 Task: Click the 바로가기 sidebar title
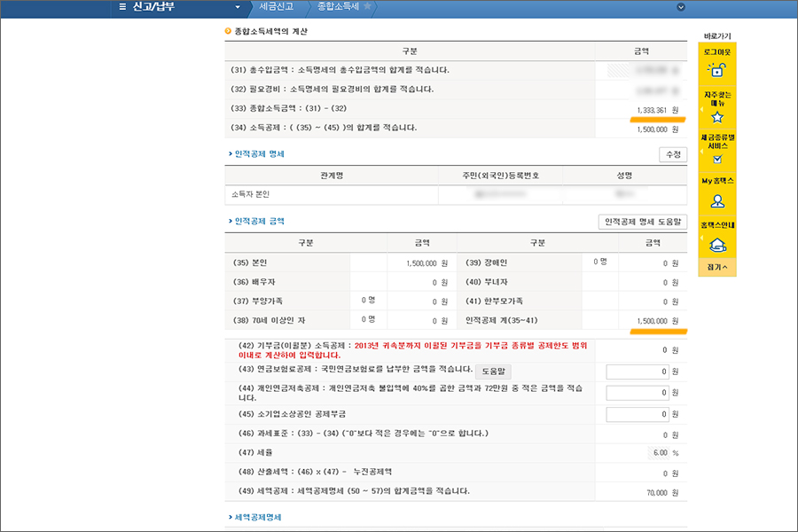click(717, 36)
